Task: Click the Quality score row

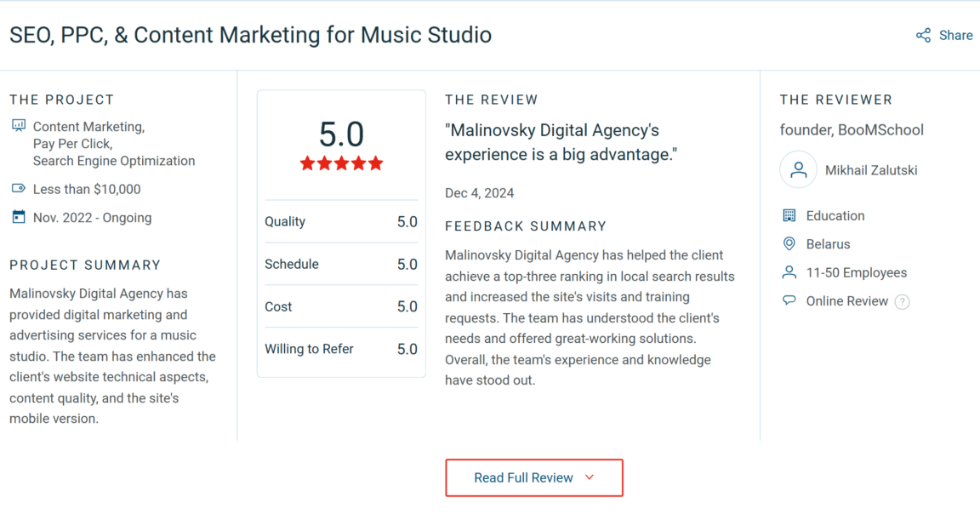Action: tap(341, 221)
